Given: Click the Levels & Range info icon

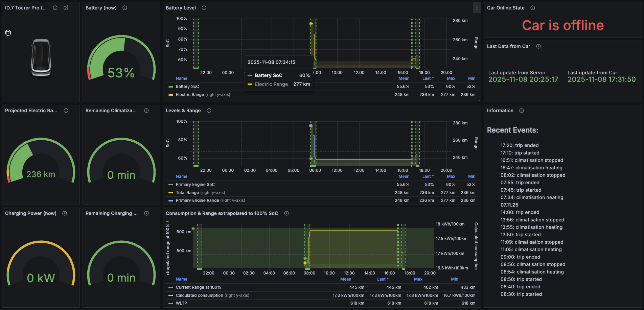Looking at the screenshot, I should (x=209, y=111).
